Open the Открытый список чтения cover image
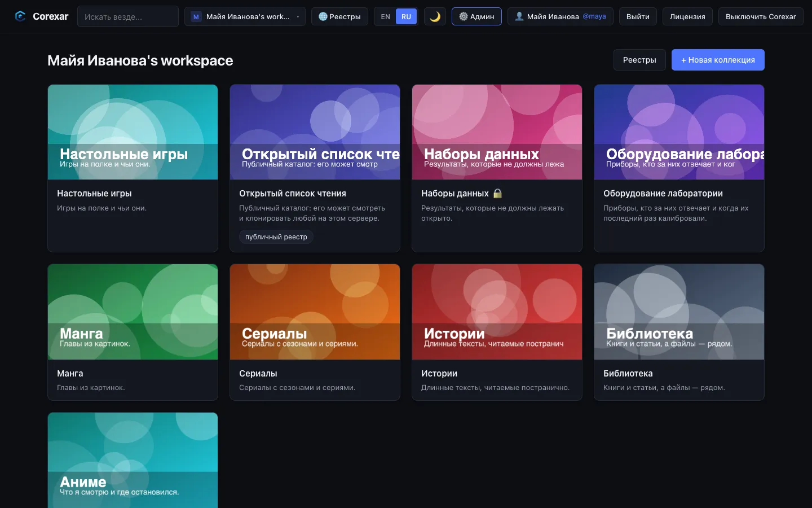 coord(315,132)
